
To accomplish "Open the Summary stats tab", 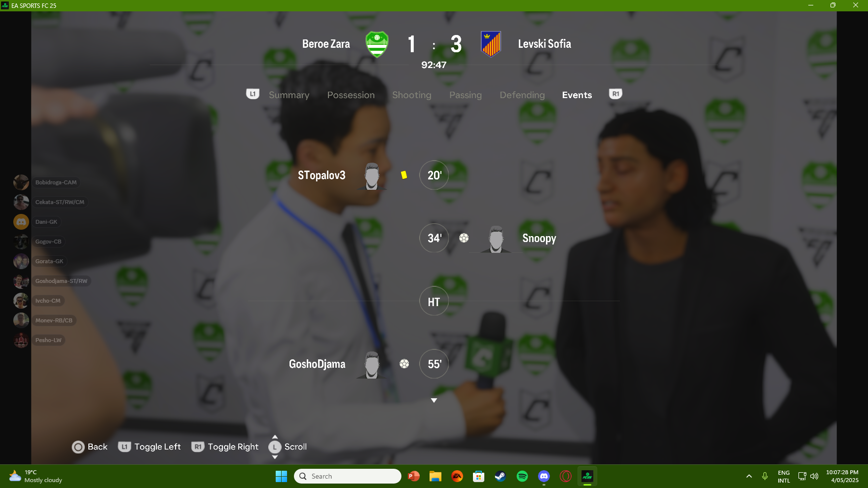I will (x=289, y=95).
